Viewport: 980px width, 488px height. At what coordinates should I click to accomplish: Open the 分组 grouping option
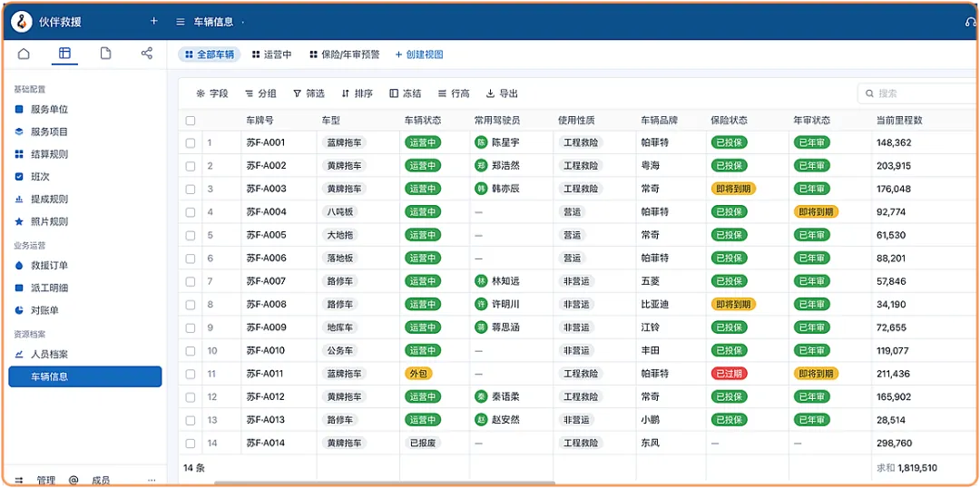coord(260,93)
